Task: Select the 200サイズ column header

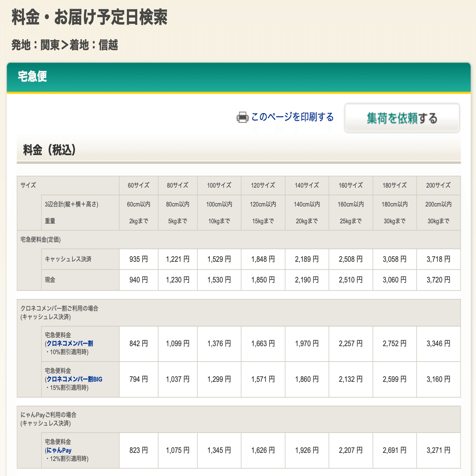Action: (x=438, y=185)
